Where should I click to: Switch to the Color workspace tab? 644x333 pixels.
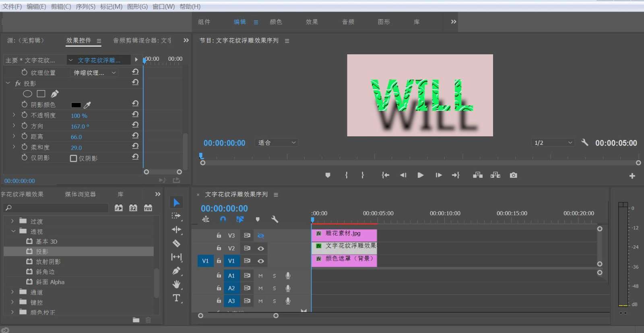pyautogui.click(x=276, y=22)
